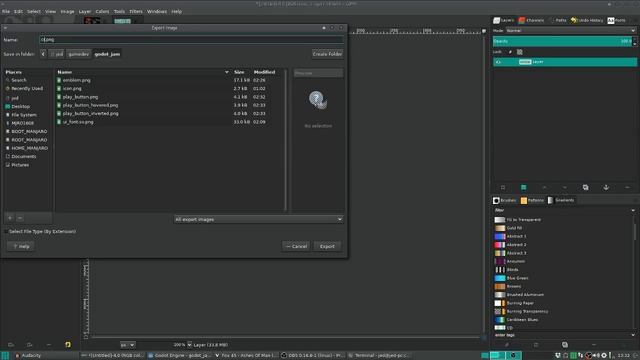Click the Name column sort arrow
Viewport: 640px width, 360px height.
[x=227, y=72]
